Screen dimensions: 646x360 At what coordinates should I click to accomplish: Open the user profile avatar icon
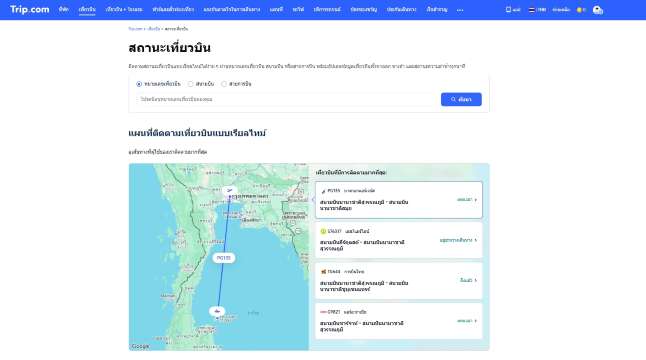[x=597, y=9]
